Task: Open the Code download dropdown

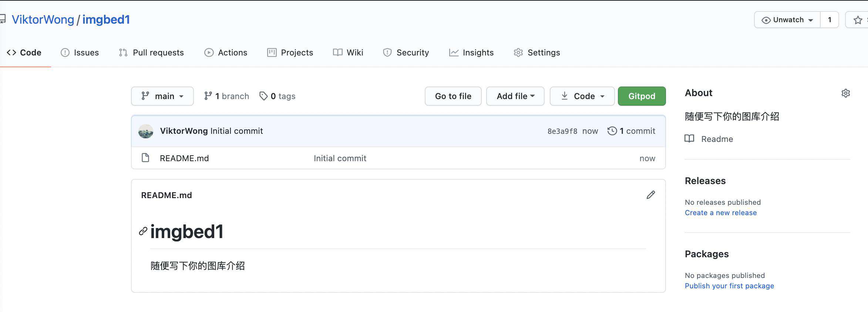Action: click(x=582, y=96)
